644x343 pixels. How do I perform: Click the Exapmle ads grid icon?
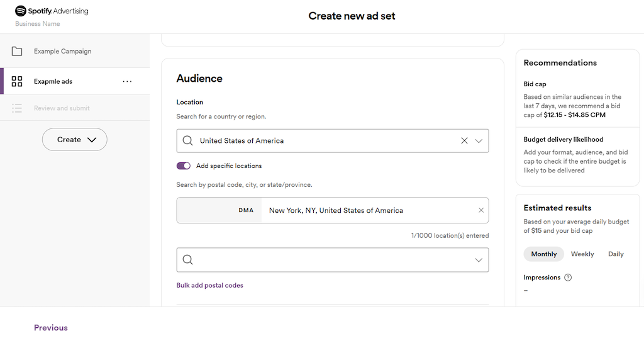pyautogui.click(x=17, y=81)
